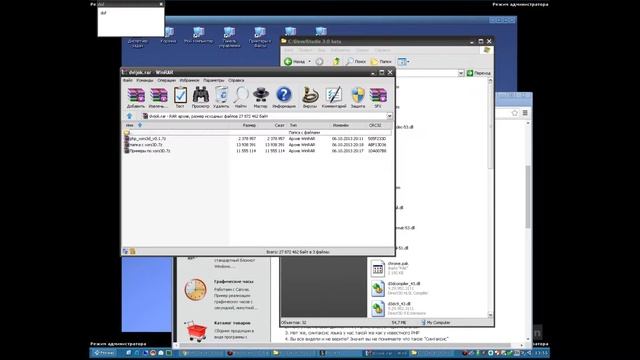The height and width of the screenshot is (360, 640).
Task: Select the chrome.pak file in Explorer
Action: (x=390, y=268)
